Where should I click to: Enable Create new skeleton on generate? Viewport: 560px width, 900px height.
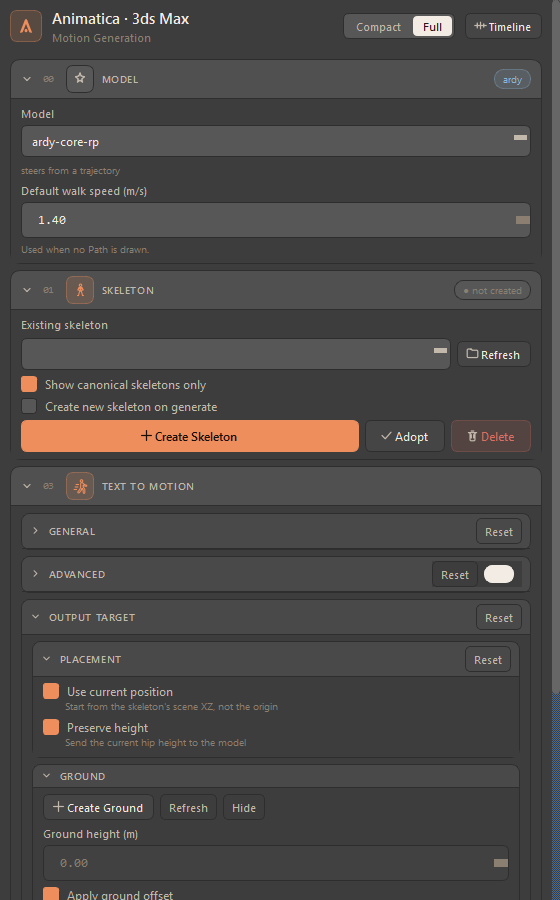pyautogui.click(x=29, y=406)
